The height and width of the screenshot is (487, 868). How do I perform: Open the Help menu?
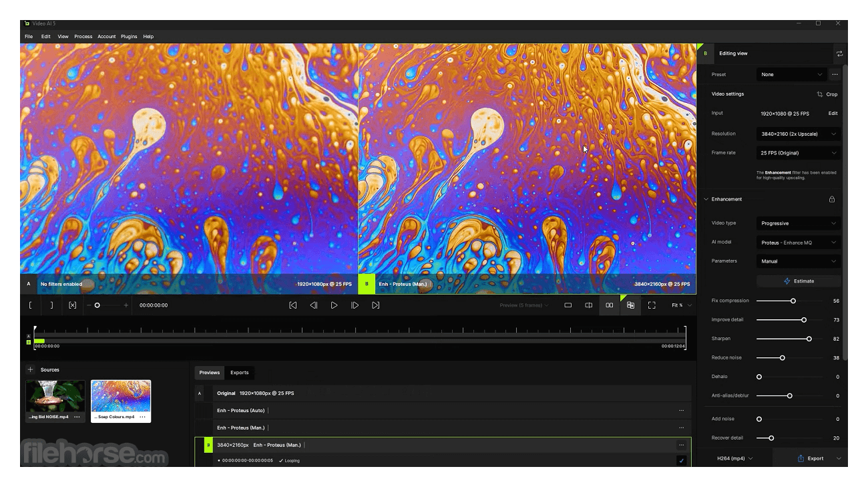point(148,37)
